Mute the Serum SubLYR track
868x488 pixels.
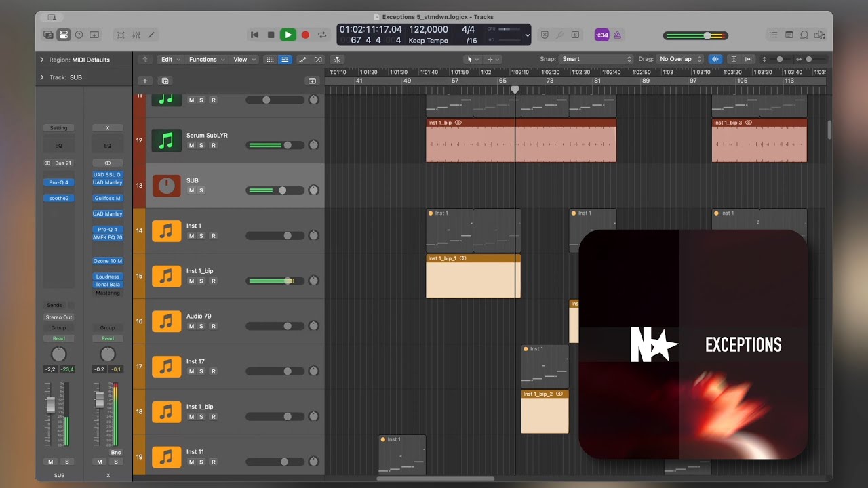191,145
